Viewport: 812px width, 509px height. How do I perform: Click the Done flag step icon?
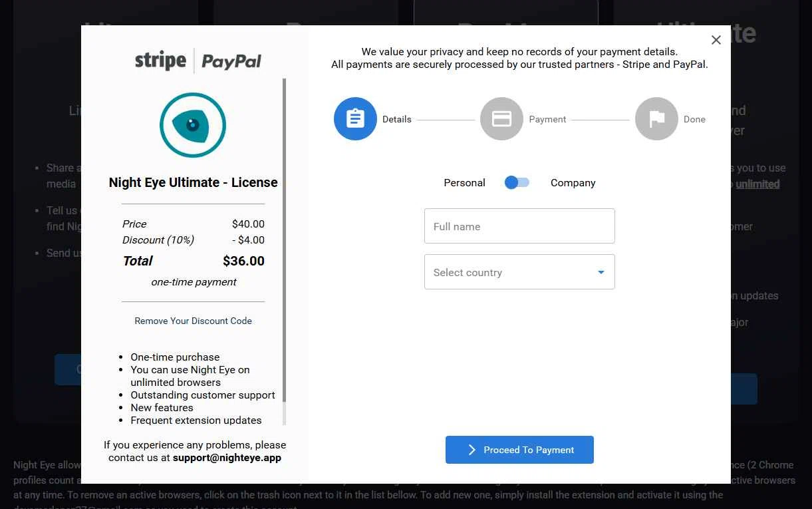coord(656,119)
